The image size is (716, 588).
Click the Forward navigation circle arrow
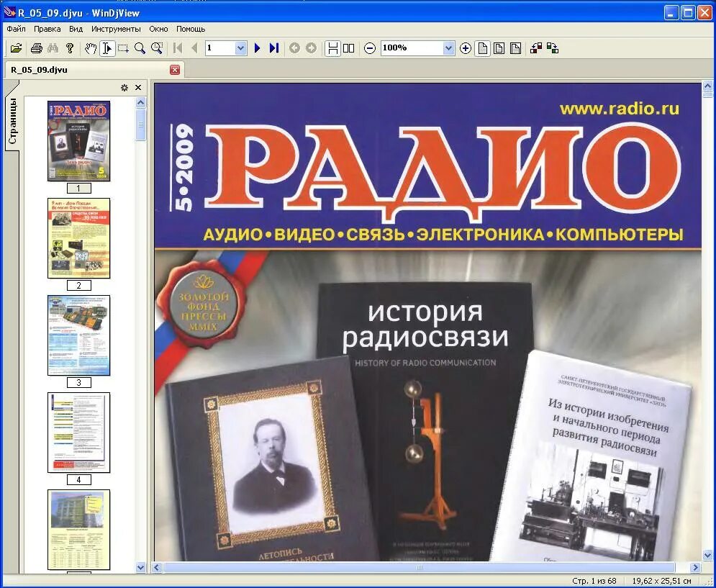(311, 48)
